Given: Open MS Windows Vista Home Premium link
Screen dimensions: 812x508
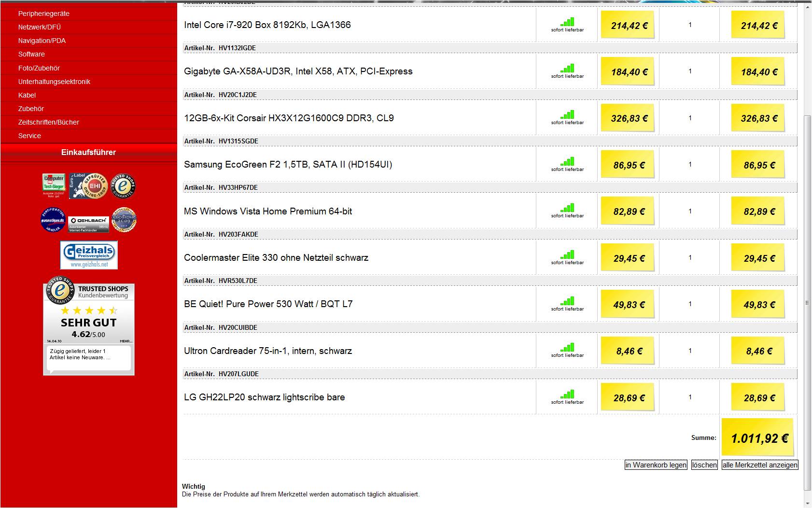Looking at the screenshot, I should (x=268, y=211).
